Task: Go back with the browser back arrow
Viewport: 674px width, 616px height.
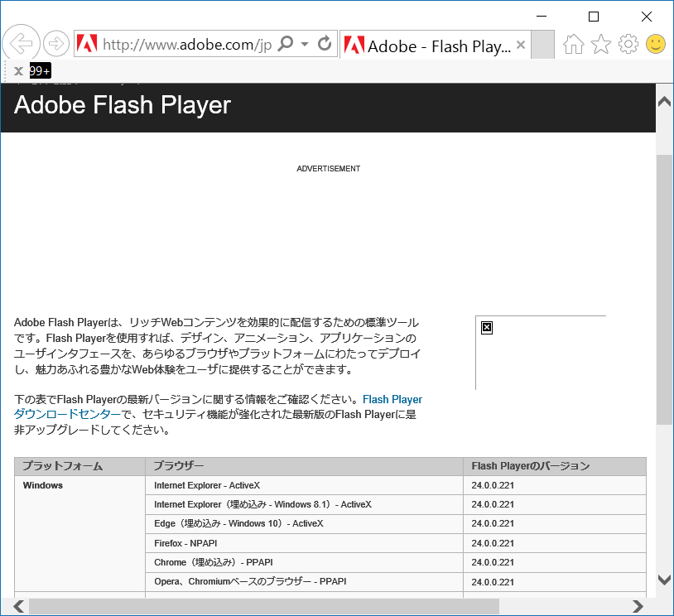Action: [21, 43]
